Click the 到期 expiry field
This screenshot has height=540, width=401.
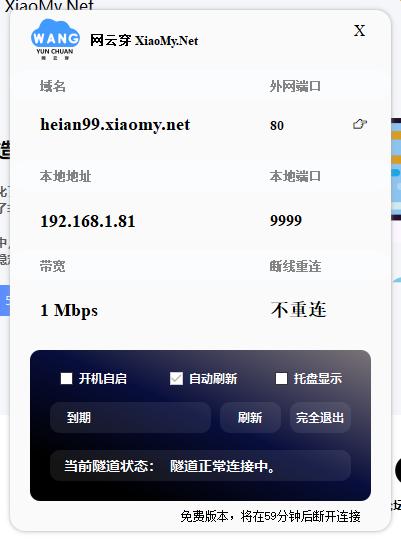coord(131,418)
